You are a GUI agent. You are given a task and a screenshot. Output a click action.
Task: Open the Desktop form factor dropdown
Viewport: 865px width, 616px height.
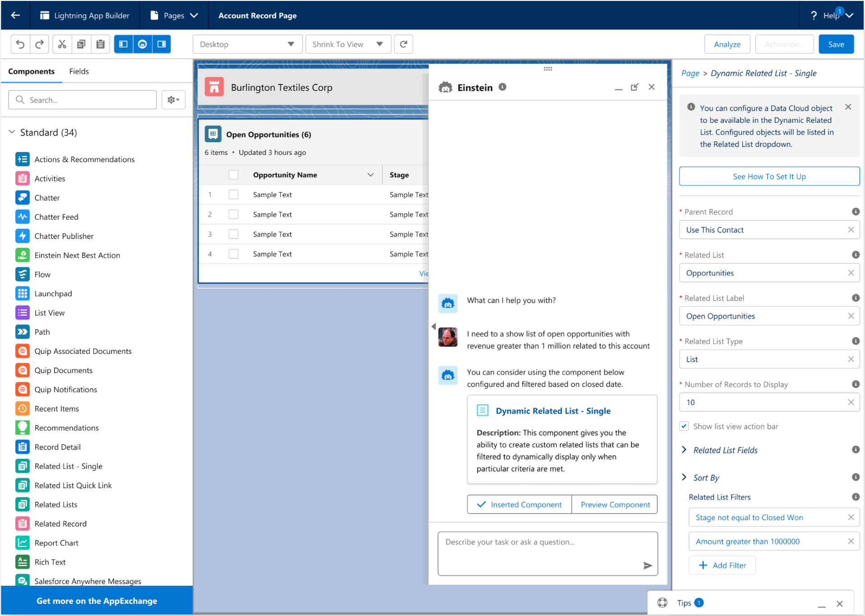tap(247, 44)
